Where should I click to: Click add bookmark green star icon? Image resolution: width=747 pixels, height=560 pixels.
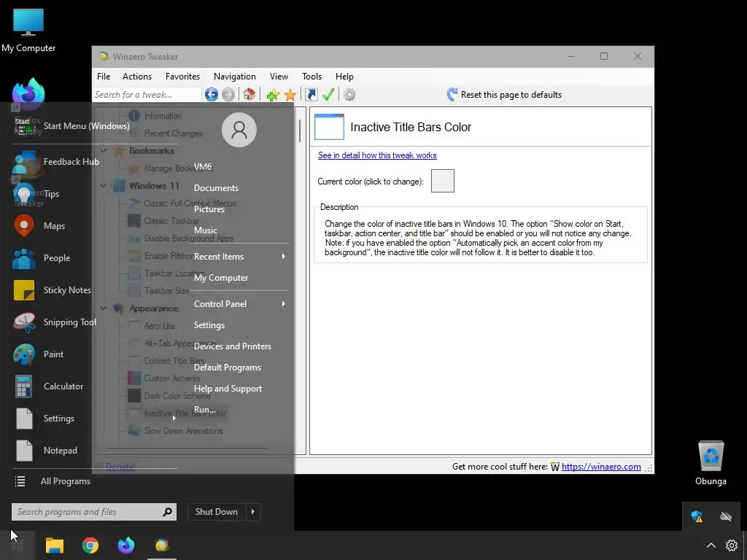(x=273, y=95)
